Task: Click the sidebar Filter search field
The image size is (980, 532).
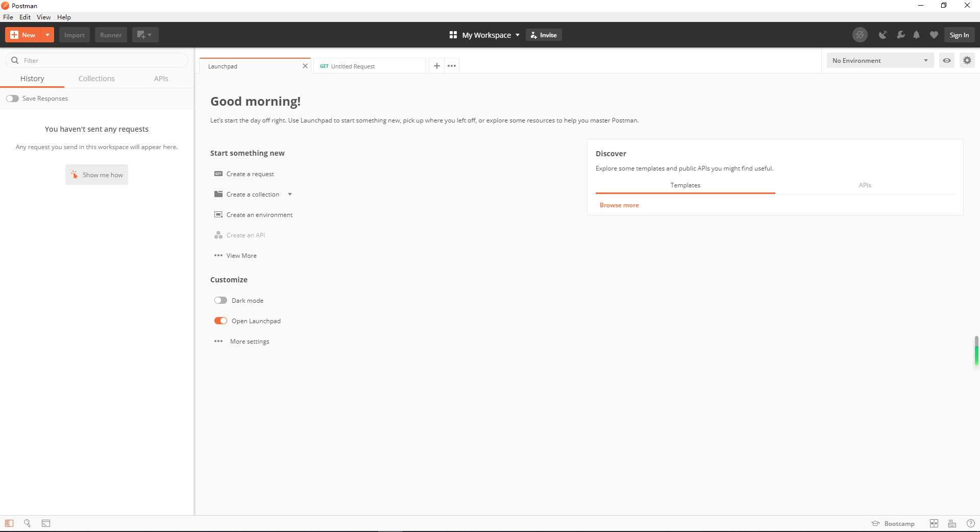Action: coord(96,60)
